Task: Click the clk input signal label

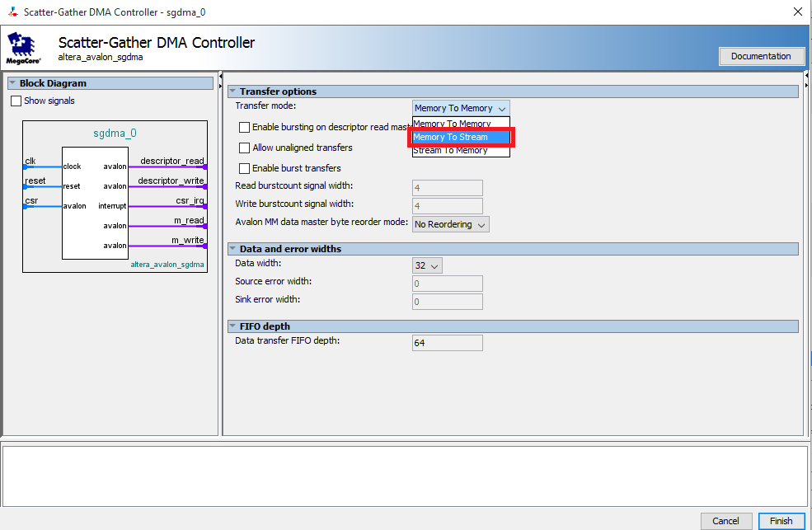Action: click(31, 161)
